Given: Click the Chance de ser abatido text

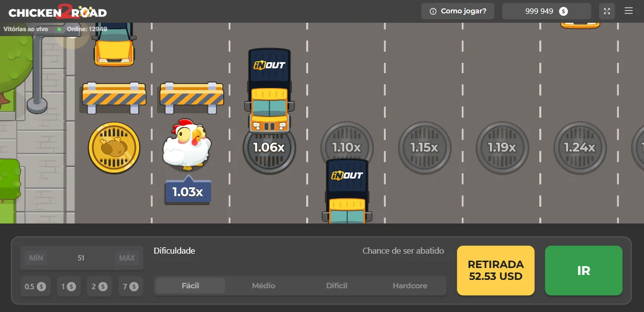Looking at the screenshot, I should (403, 251).
